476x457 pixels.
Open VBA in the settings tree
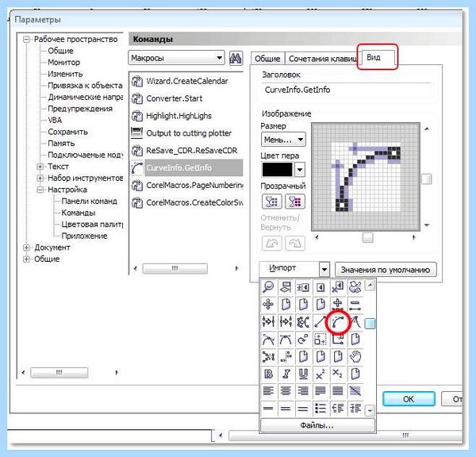tap(55, 121)
